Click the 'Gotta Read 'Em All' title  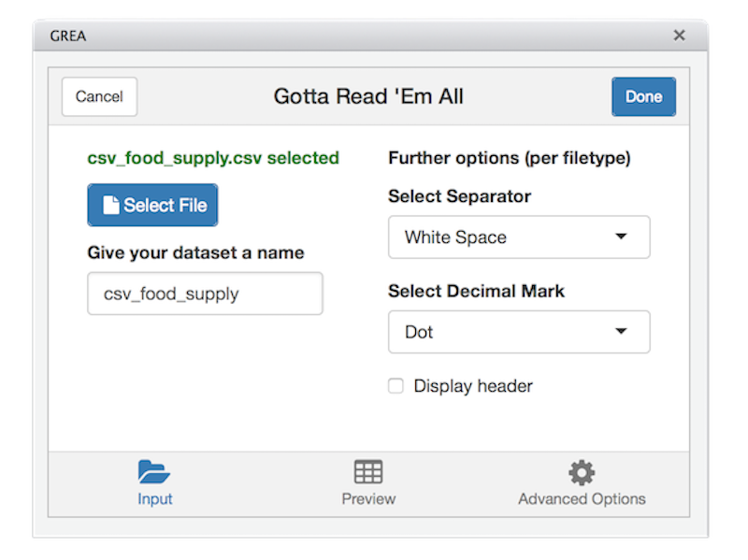[368, 96]
